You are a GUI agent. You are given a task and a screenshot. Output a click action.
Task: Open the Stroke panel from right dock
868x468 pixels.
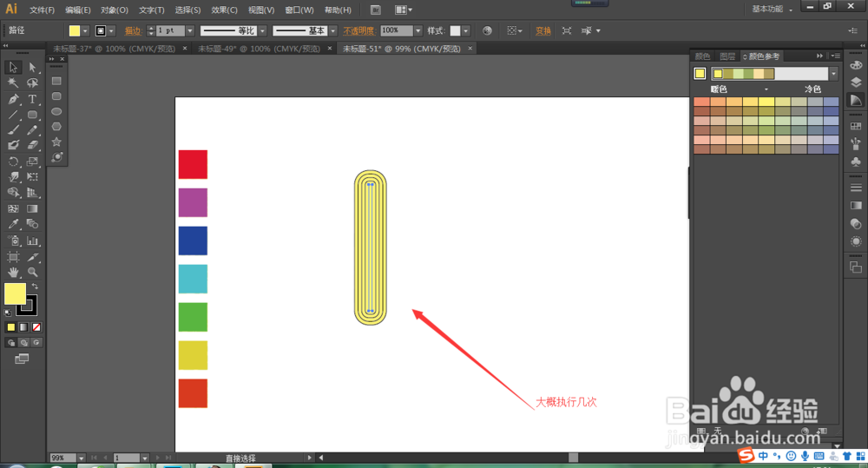[x=856, y=188]
